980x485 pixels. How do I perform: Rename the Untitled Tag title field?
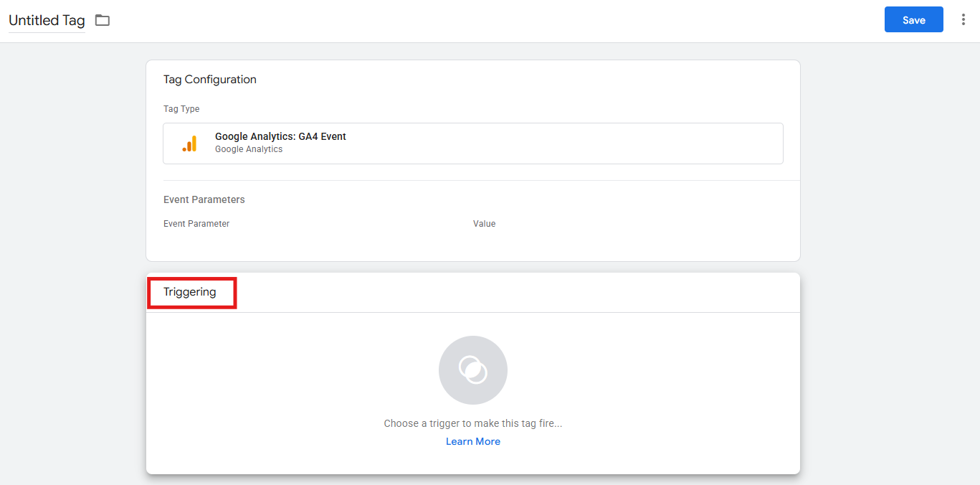pyautogui.click(x=47, y=21)
